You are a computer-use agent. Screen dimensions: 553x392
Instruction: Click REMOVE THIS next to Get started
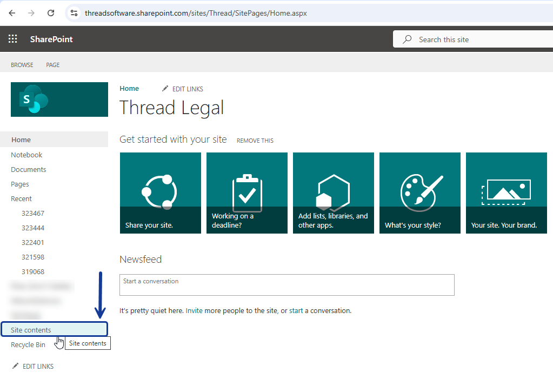(x=255, y=141)
